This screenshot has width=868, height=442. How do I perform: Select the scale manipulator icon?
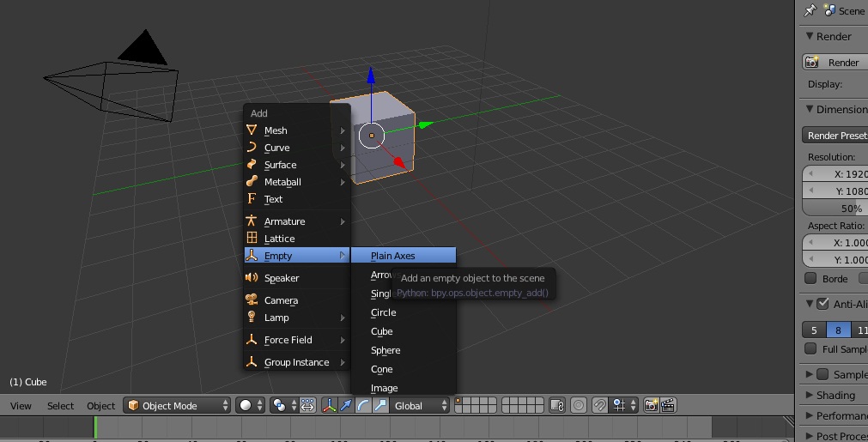[x=379, y=405]
